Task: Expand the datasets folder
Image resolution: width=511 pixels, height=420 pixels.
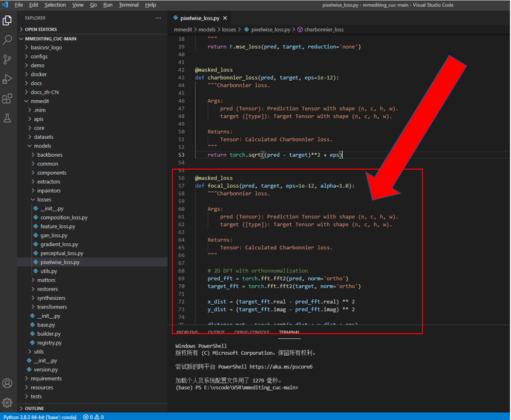Action: point(43,137)
